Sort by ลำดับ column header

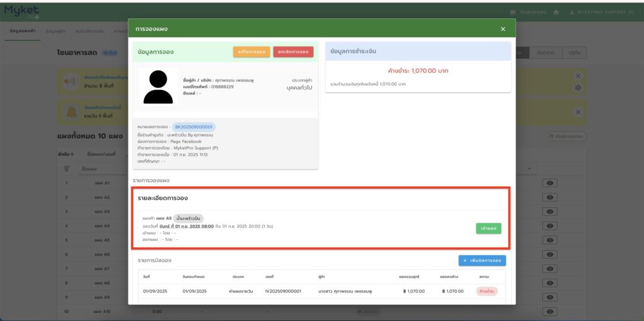[65, 155]
